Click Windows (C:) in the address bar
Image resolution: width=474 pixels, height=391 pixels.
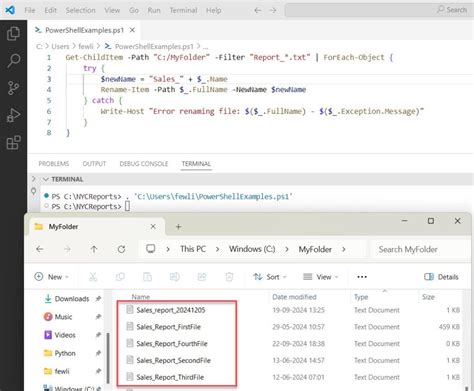click(x=252, y=249)
